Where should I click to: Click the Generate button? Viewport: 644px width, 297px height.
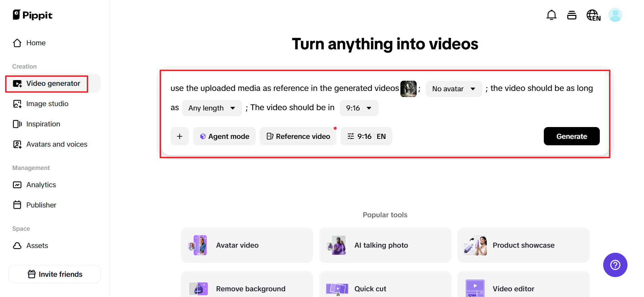571,136
